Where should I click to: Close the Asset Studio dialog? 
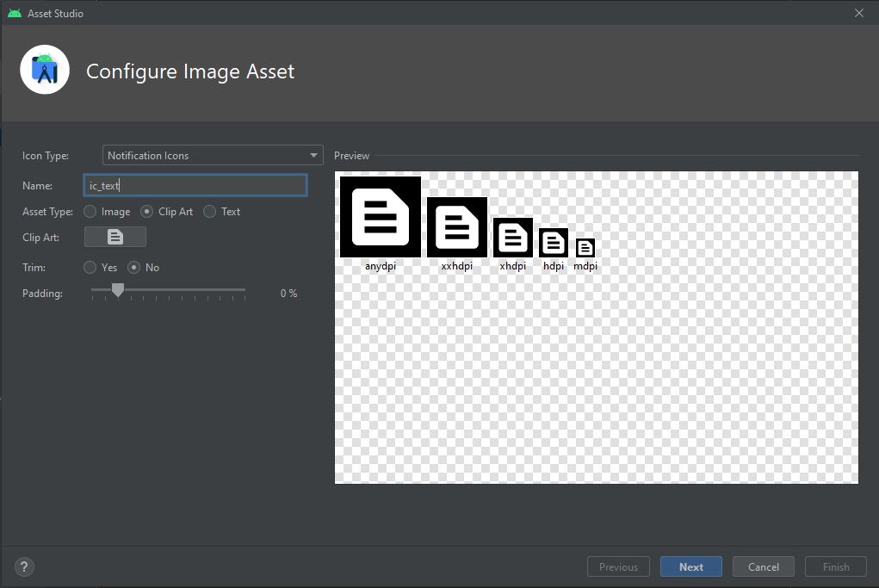(x=859, y=13)
